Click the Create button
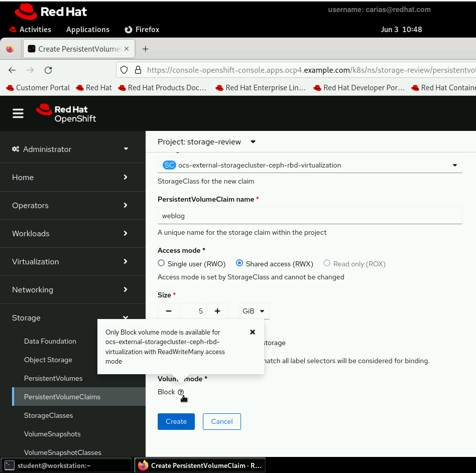476x473 pixels. (x=176, y=421)
